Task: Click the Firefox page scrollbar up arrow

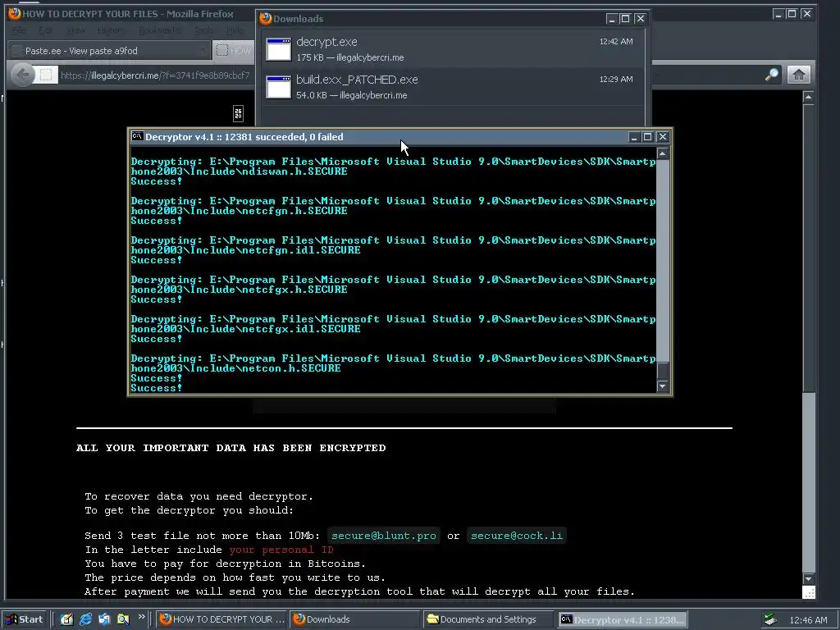Action: pyautogui.click(x=808, y=97)
